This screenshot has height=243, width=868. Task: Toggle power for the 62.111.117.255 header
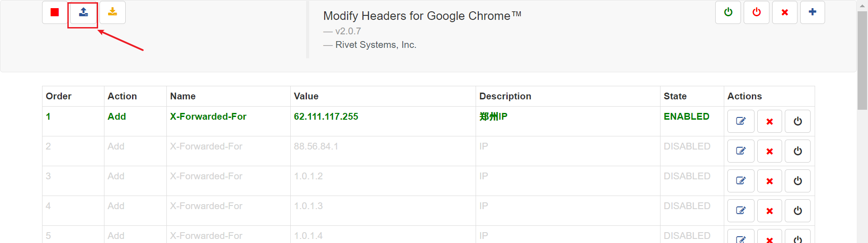(x=797, y=121)
